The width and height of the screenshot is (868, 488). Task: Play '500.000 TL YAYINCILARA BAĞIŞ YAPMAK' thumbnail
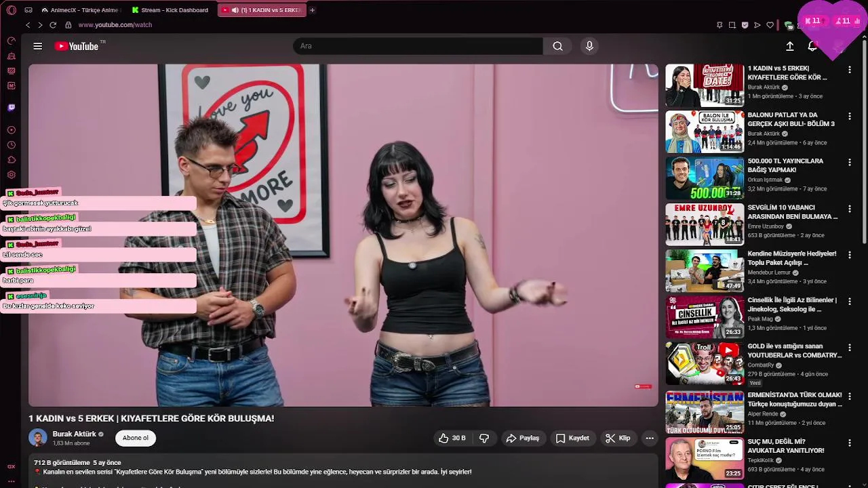(705, 178)
